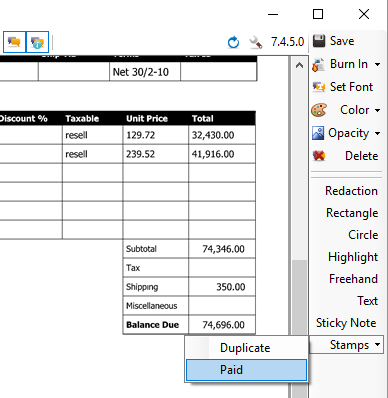Click the Opacity picture icon
The height and width of the screenshot is (398, 388).
pyautogui.click(x=318, y=133)
